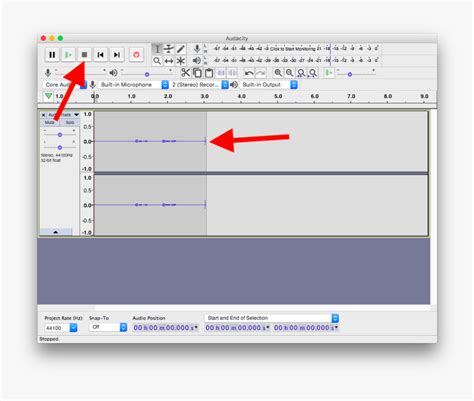The width and height of the screenshot is (474, 401).
Task: Open the Project Rate 44100 dropdown
Action: 61,328
